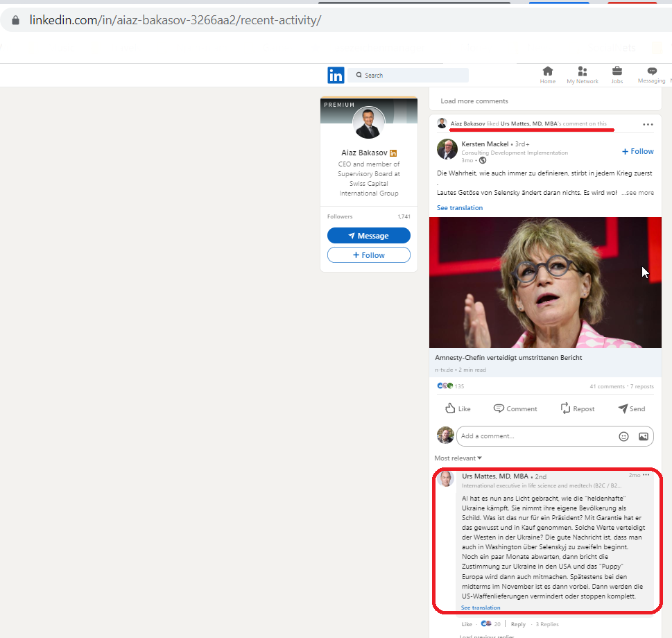This screenshot has width=672, height=638.
Task: Open the article photo thumbnail
Action: (545, 282)
